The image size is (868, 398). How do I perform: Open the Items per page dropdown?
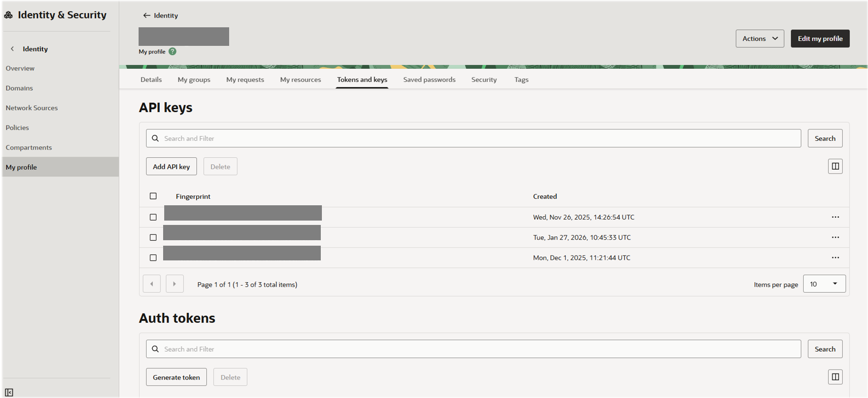pyautogui.click(x=824, y=284)
